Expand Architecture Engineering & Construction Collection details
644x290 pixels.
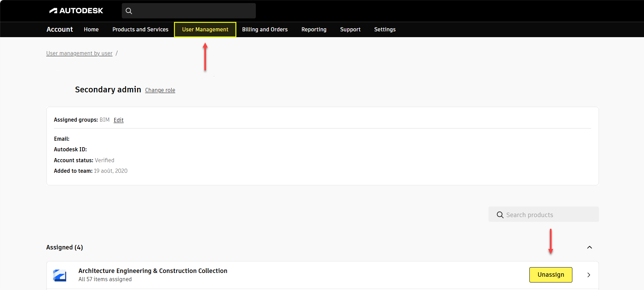589,275
